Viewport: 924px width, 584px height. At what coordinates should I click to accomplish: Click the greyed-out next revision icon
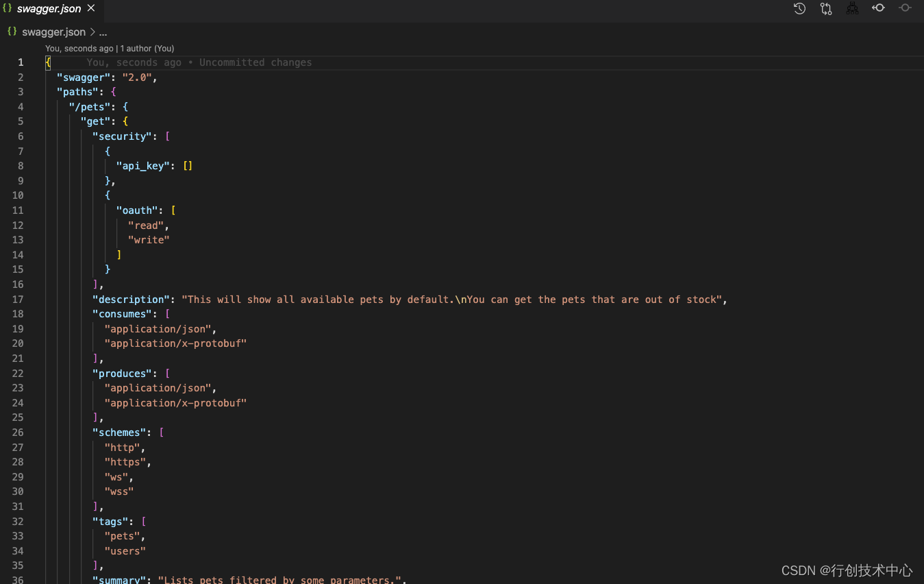(x=905, y=8)
